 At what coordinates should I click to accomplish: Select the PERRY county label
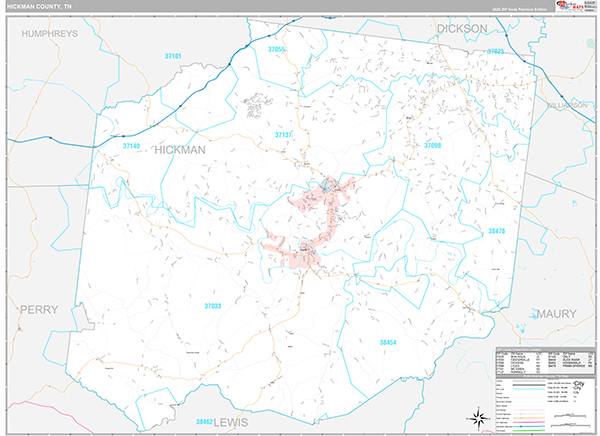(39, 309)
